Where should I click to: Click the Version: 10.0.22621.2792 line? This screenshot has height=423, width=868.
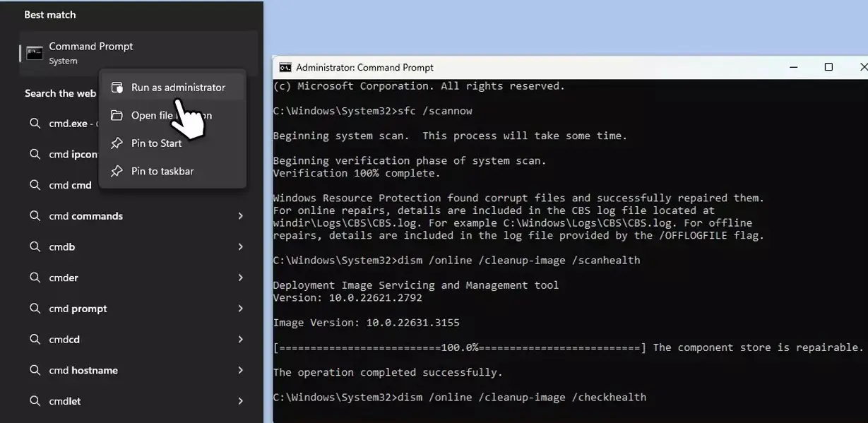pyautogui.click(x=347, y=298)
